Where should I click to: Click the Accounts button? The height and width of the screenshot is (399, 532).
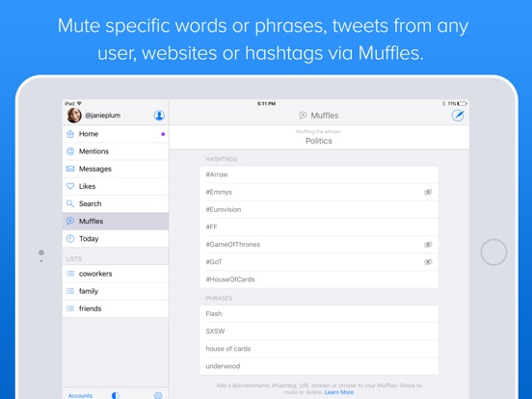80,395
